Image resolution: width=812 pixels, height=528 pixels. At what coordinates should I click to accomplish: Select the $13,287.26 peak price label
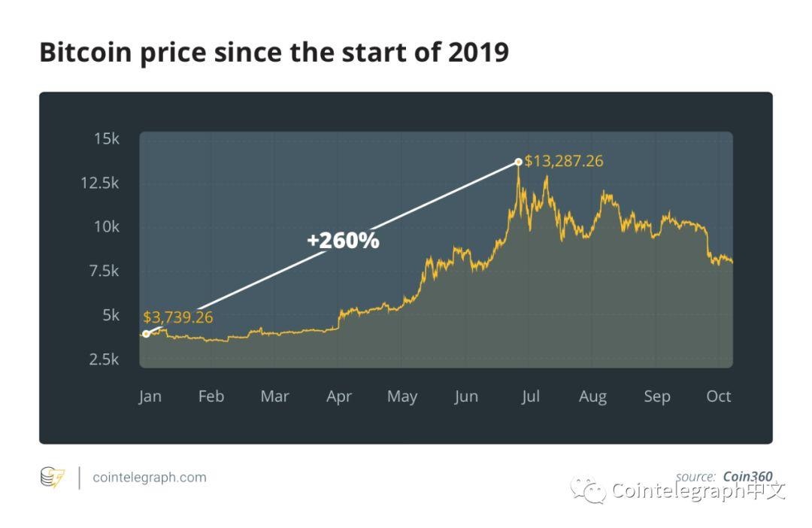564,161
